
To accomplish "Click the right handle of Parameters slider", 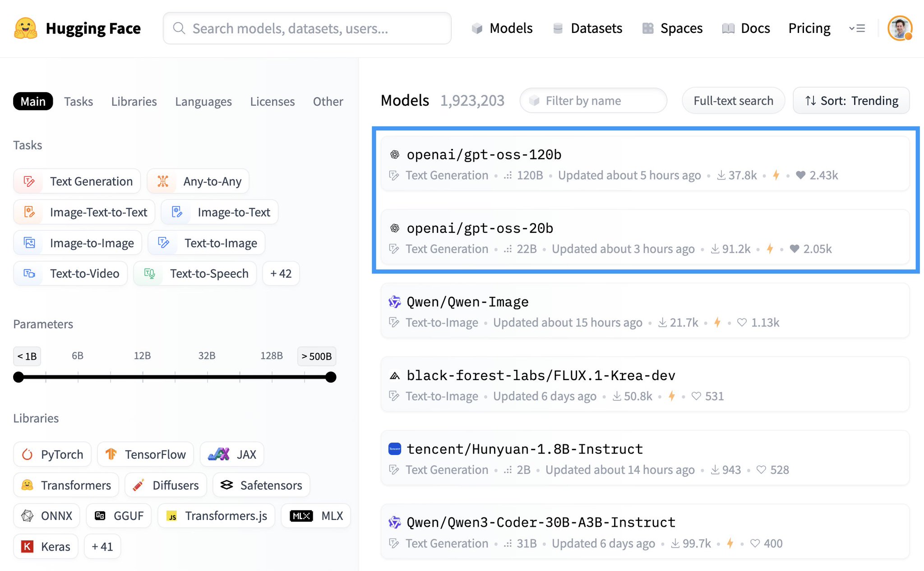I will pyautogui.click(x=331, y=377).
